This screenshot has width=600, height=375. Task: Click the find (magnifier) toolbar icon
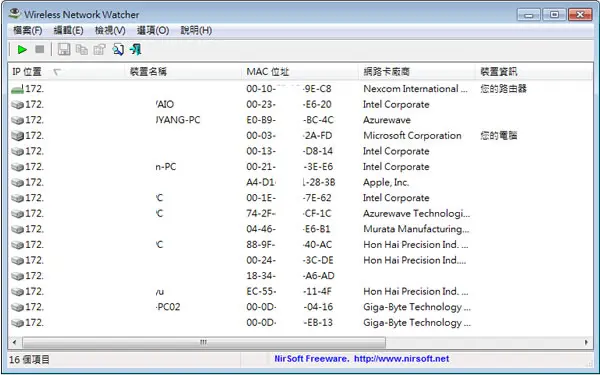[118, 49]
